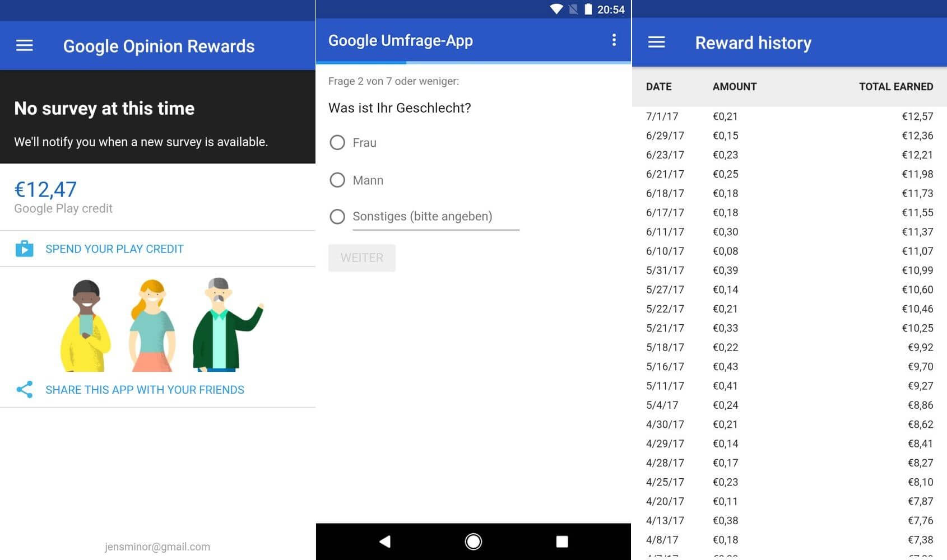This screenshot has height=560, width=947.
Task: Select the Frau radio button
Action: pos(337,143)
